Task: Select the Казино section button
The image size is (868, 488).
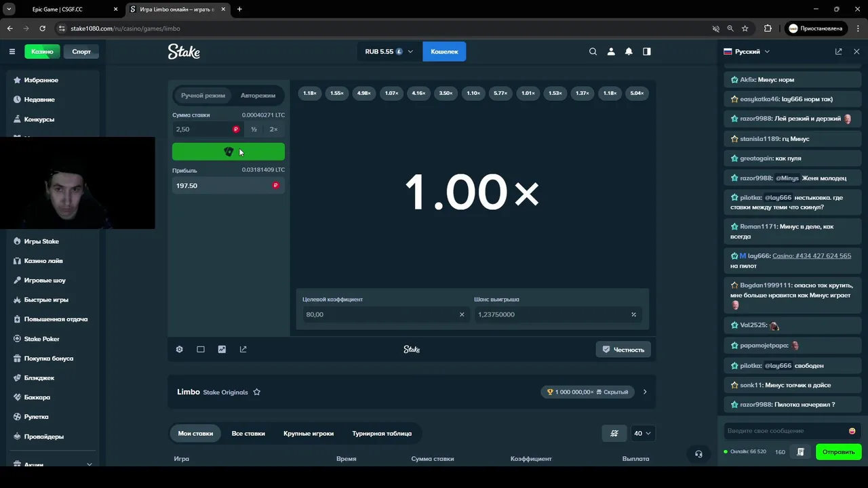Action: (42, 52)
